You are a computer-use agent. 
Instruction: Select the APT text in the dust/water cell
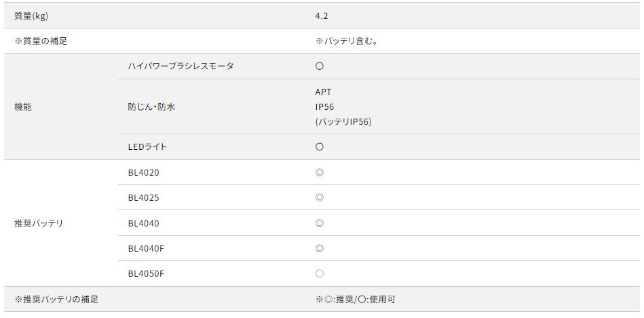tap(324, 92)
